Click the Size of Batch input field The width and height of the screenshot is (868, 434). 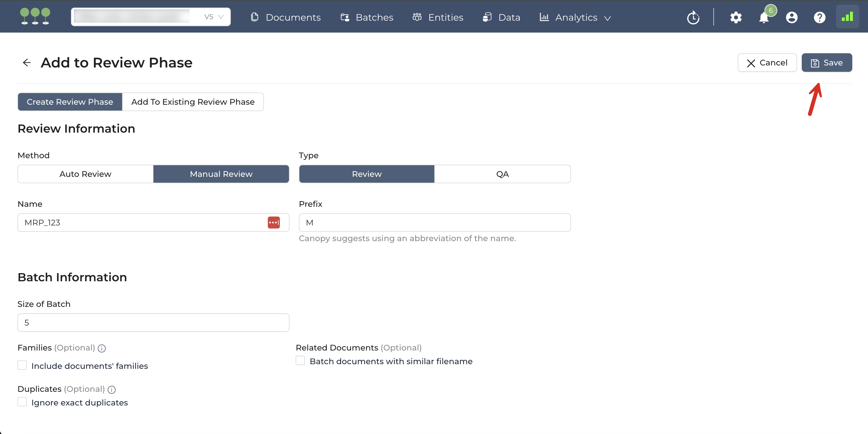pos(153,323)
